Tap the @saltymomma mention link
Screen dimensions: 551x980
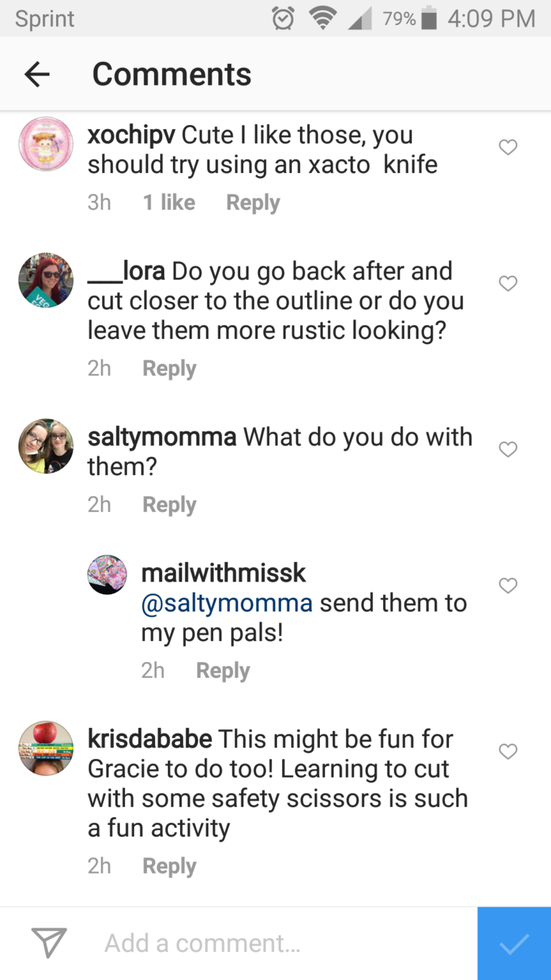pos(227,603)
